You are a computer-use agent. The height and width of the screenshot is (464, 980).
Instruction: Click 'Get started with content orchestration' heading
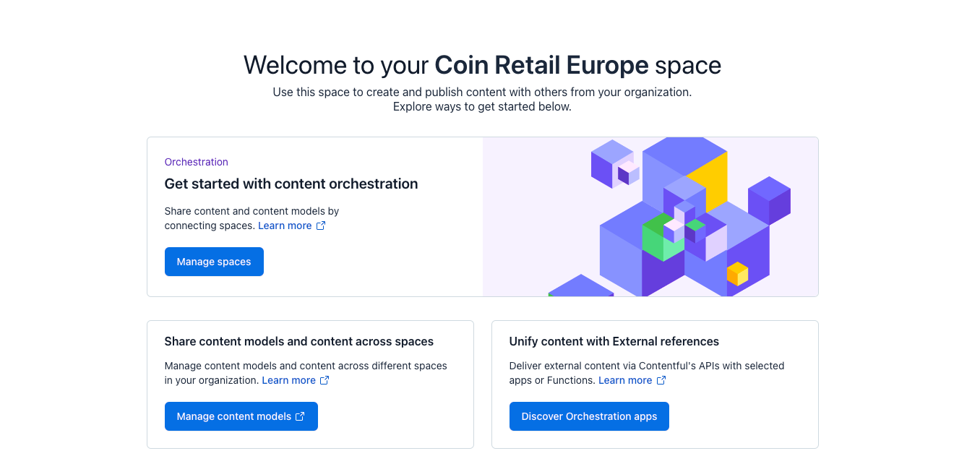pyautogui.click(x=291, y=184)
